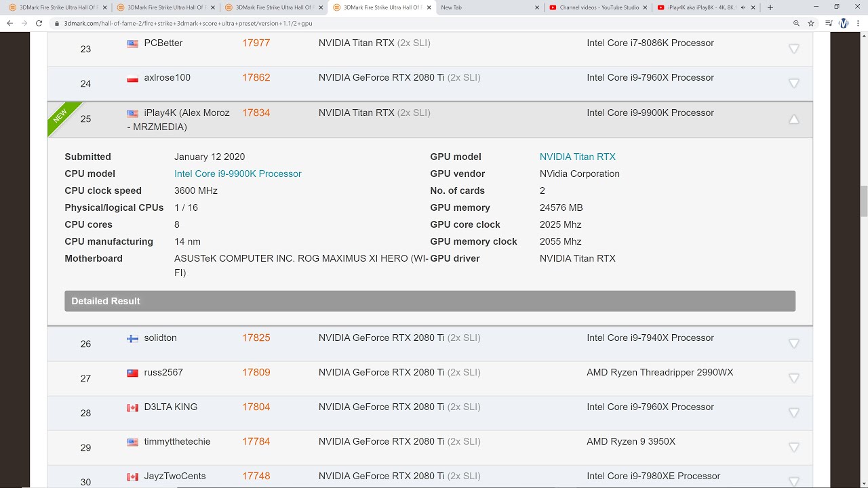Go back to the previous page
Screen dimensions: 868x488
[x=9, y=23]
